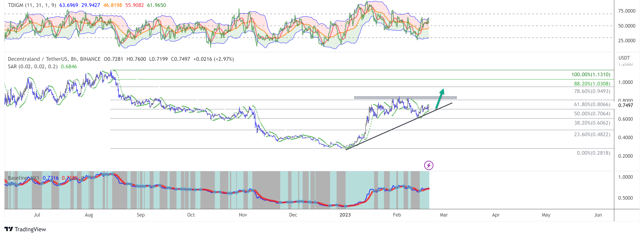The height and width of the screenshot is (237, 644).
Task: Select the TDIGM indicator title
Action: pyautogui.click(x=32, y=5)
